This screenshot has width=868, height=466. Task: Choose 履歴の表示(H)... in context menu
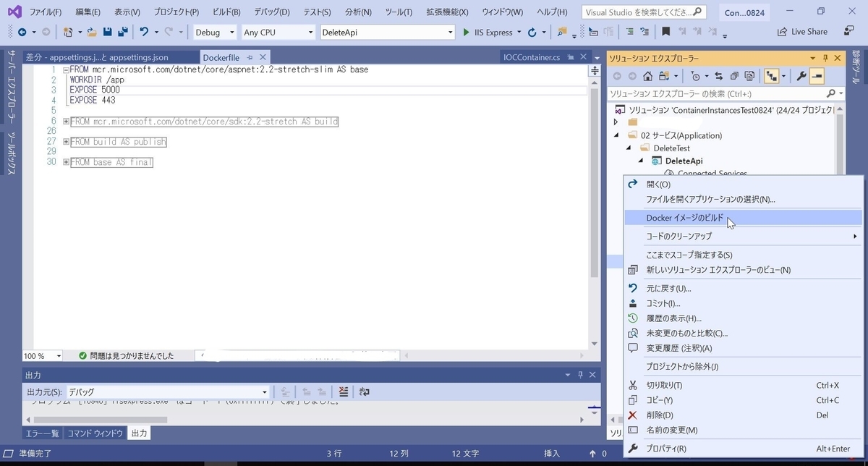pyautogui.click(x=744, y=318)
